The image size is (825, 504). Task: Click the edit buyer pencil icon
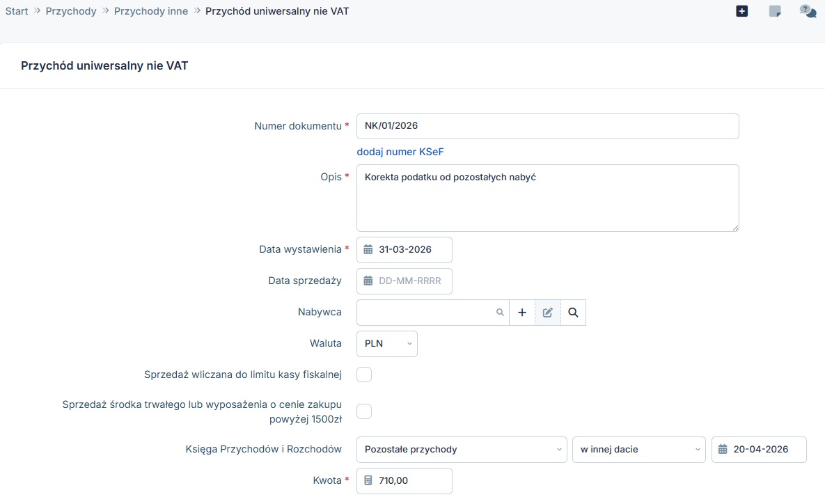click(548, 313)
